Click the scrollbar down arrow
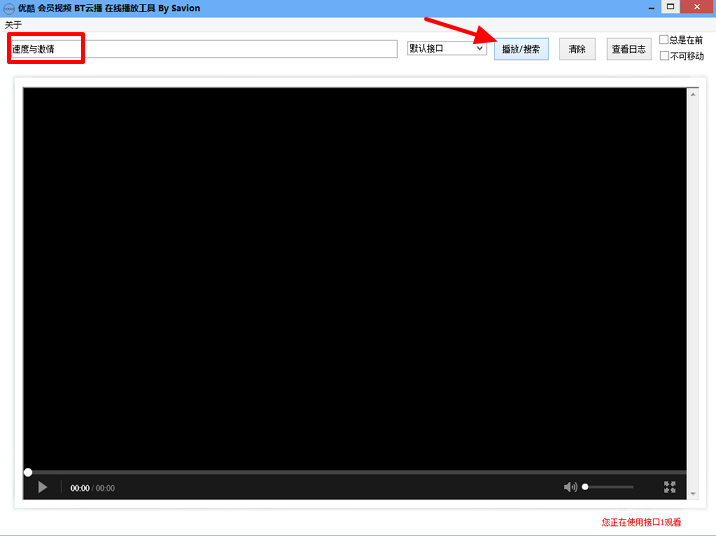The image size is (716, 536). [x=693, y=494]
